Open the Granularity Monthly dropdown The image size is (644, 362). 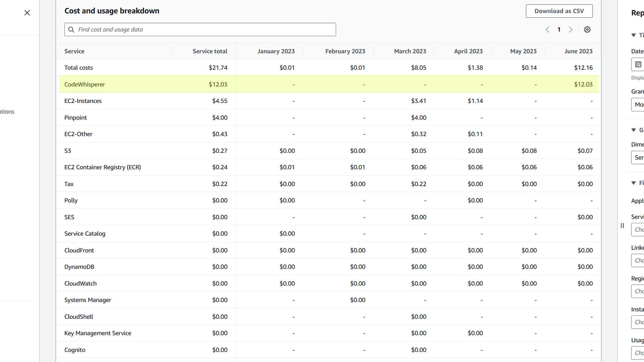pyautogui.click(x=637, y=105)
